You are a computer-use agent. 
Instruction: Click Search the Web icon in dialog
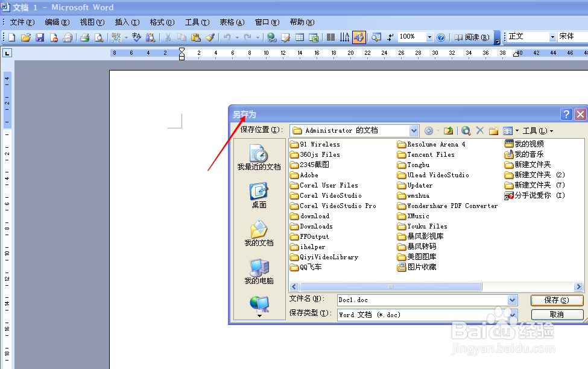point(466,130)
